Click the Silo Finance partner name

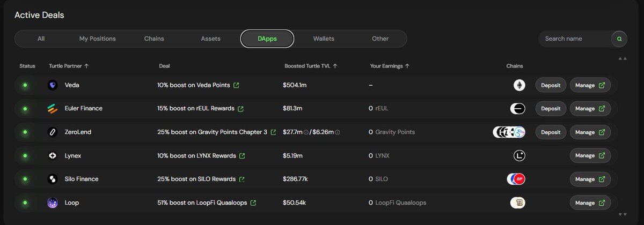82,179
